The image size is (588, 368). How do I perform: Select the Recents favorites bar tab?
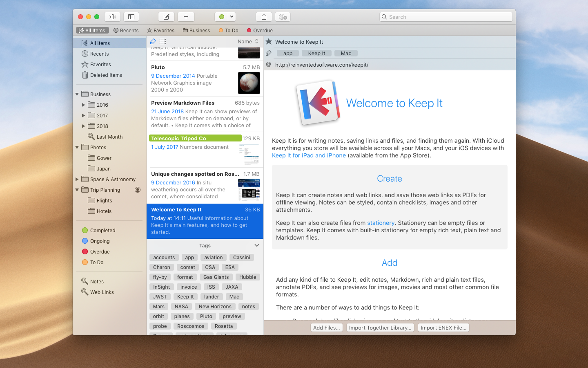click(x=126, y=30)
